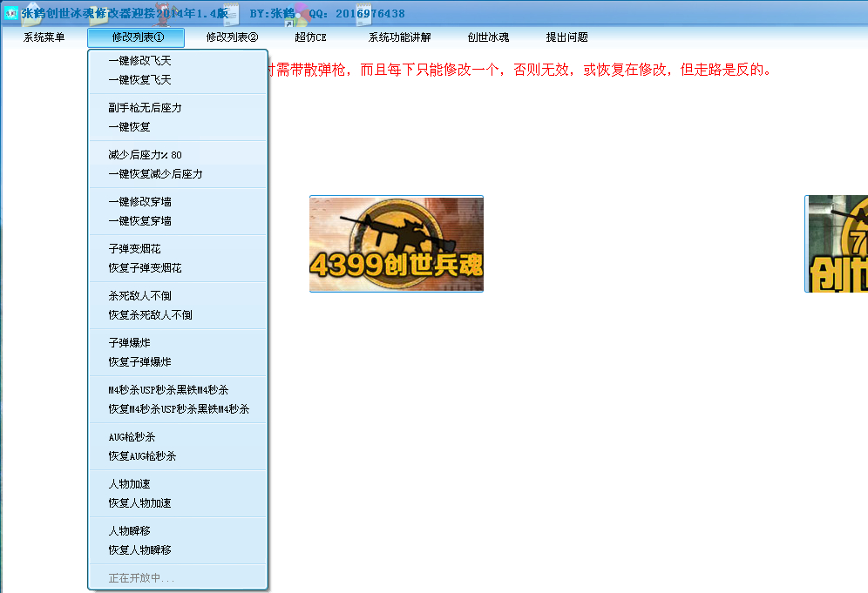
Task: Click the 修改列表① menu
Action: [136, 37]
